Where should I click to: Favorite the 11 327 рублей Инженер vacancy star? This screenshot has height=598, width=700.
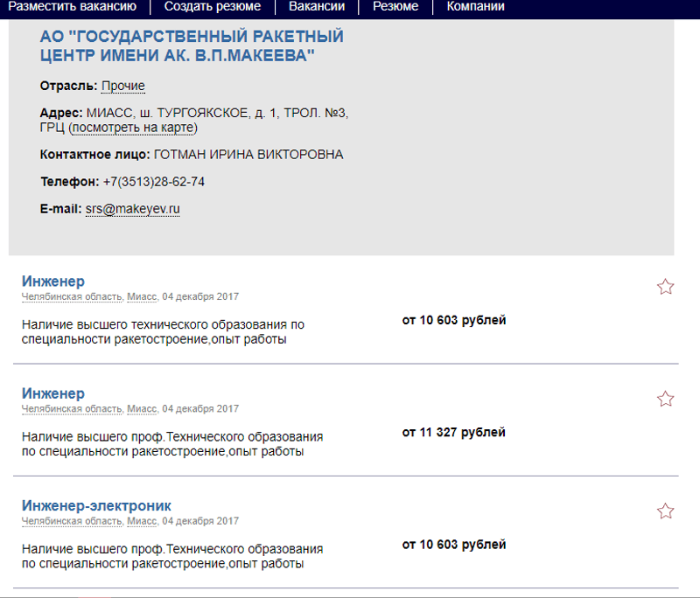click(665, 399)
